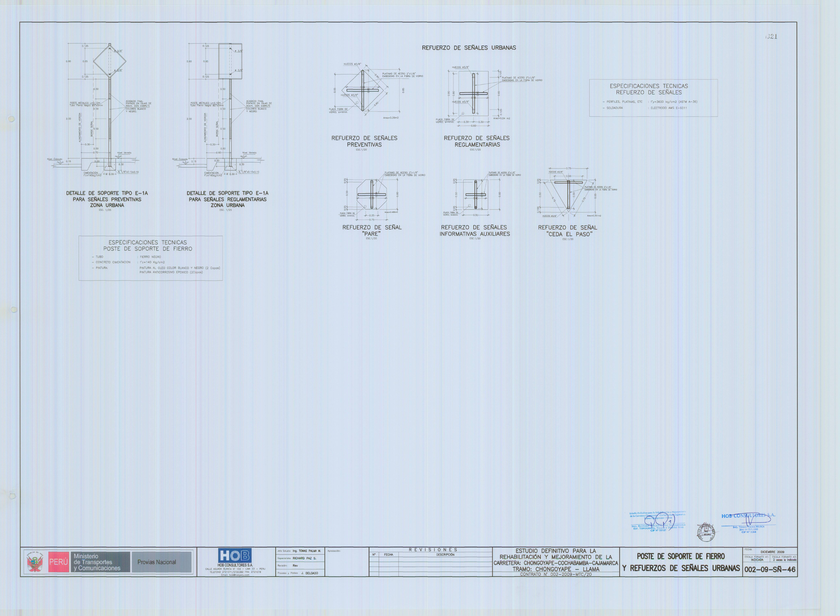Click the handwritten page number at top right
The height and width of the screenshot is (616, 840).
tap(771, 37)
